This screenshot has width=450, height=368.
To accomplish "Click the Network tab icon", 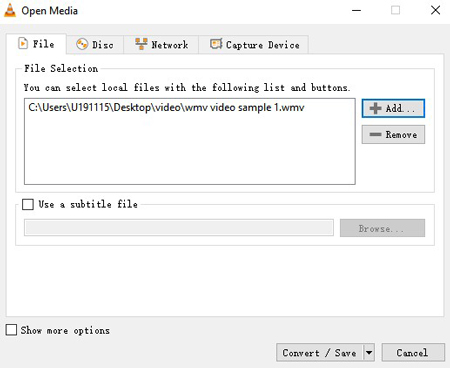I will click(141, 44).
